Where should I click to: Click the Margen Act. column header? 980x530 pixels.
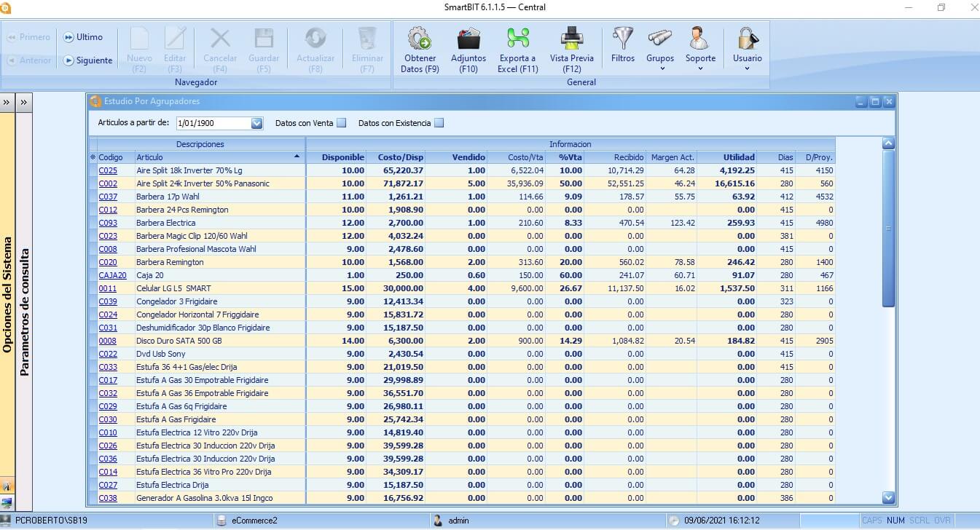pyautogui.click(x=671, y=157)
